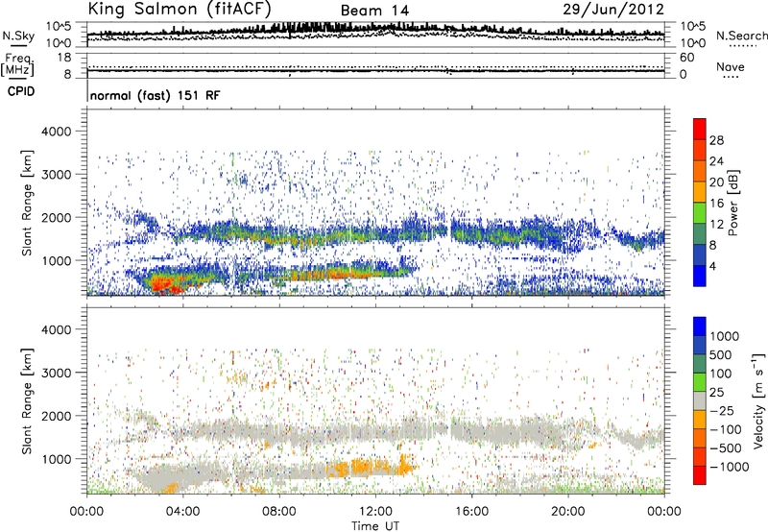The height and width of the screenshot is (532, 768).
Task: Click the "Freq. [MHz]" axis label
Action: (x=17, y=64)
